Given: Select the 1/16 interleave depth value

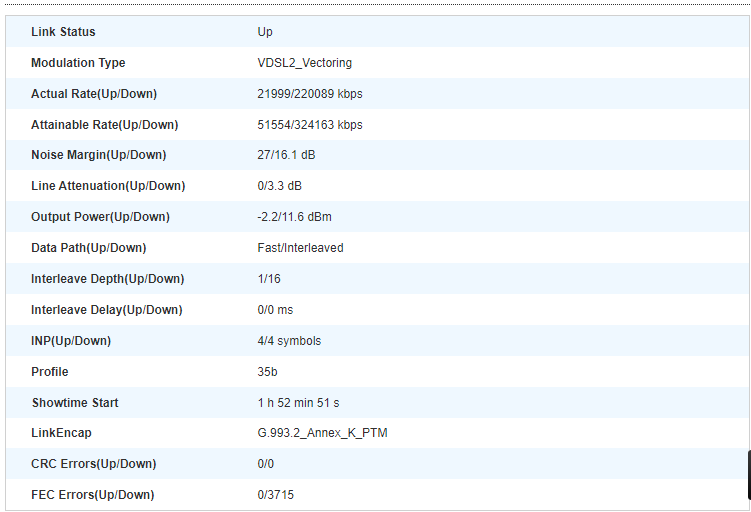Looking at the screenshot, I should coord(269,279).
